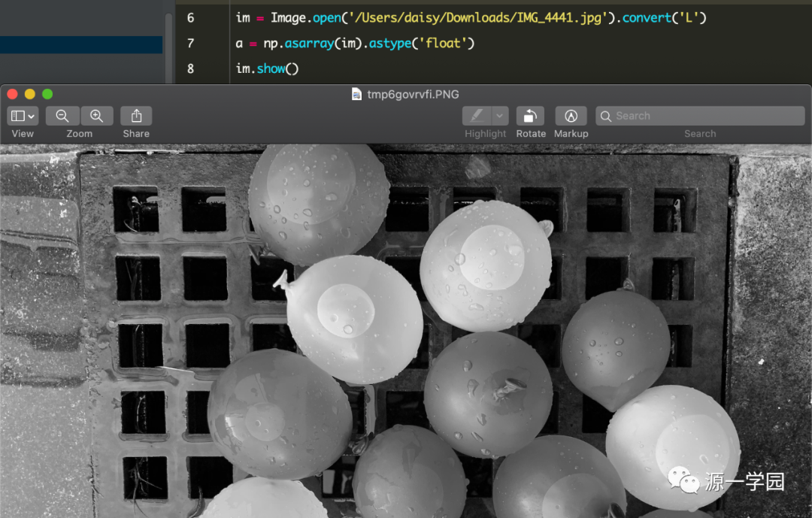Select the highlighted blue row in editor sidebar
The image size is (812, 518).
click(81, 44)
